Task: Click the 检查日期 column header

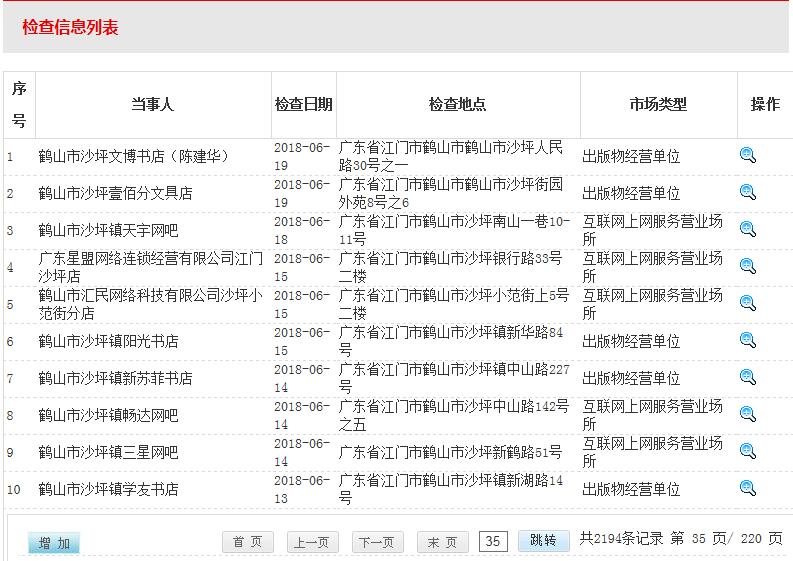Action: click(x=304, y=105)
